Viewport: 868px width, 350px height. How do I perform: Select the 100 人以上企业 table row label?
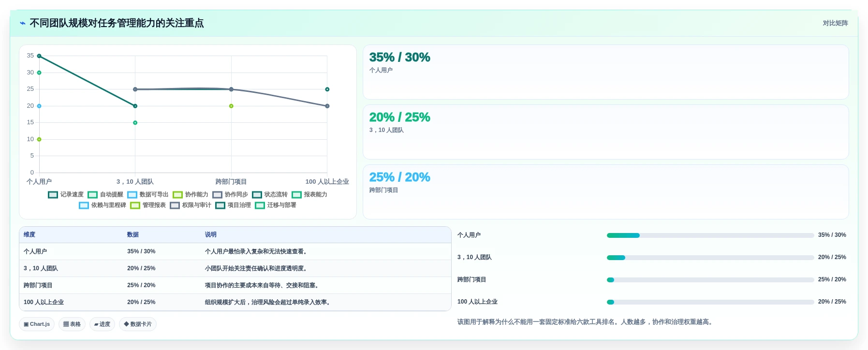point(44,302)
